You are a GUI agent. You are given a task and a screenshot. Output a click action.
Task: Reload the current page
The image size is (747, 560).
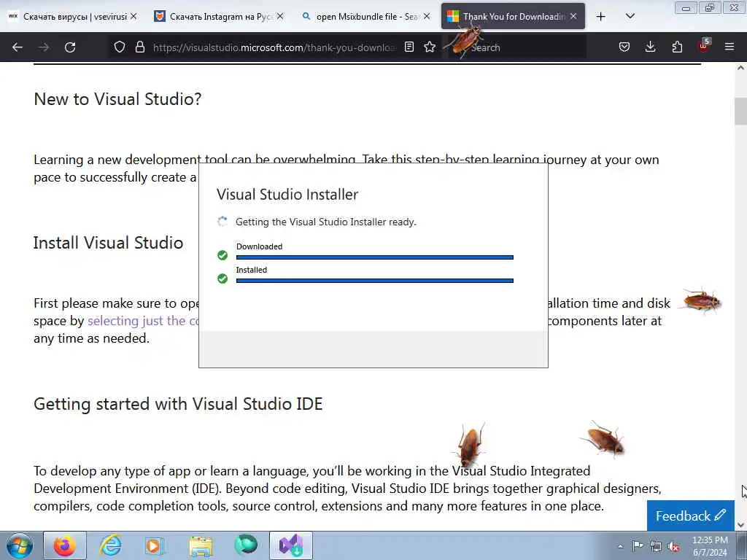(70, 47)
